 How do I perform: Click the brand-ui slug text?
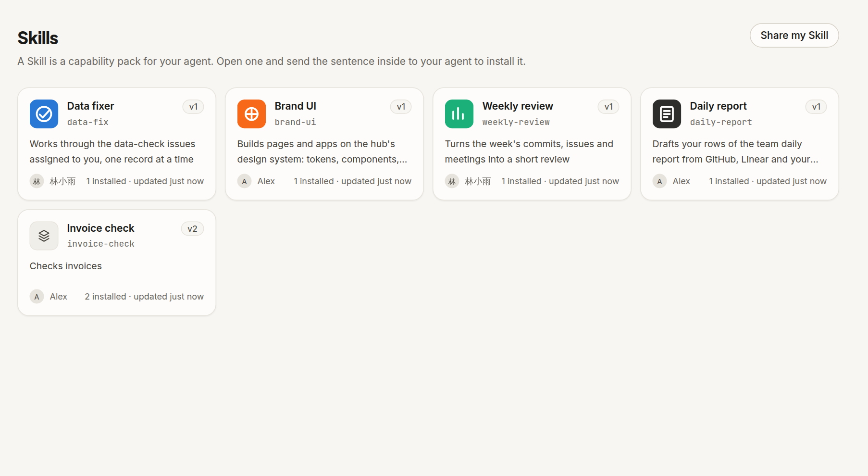(x=295, y=122)
